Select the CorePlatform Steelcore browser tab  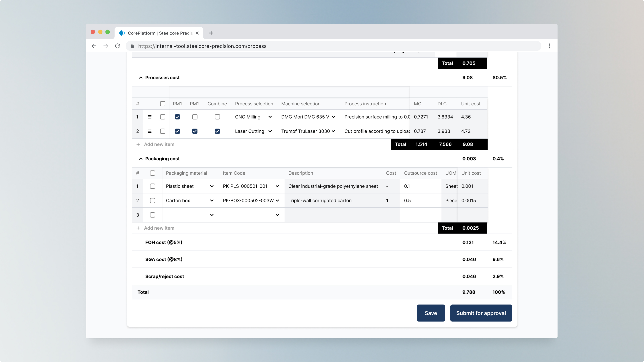click(157, 33)
